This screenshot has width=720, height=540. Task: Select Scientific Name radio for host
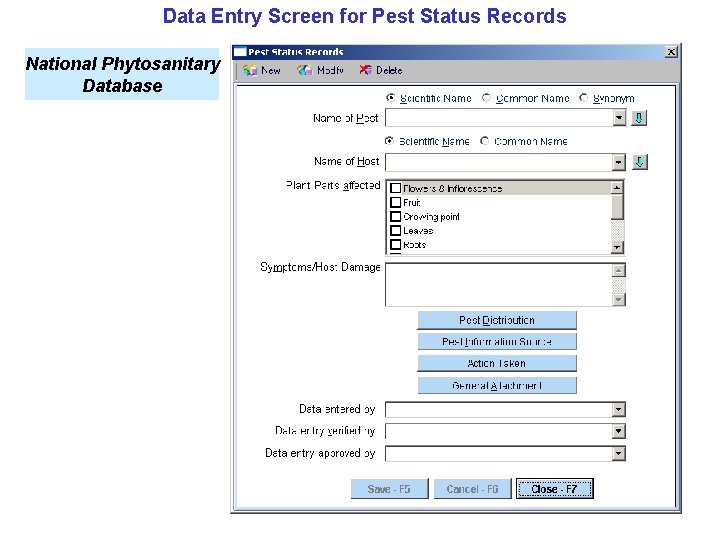389,141
